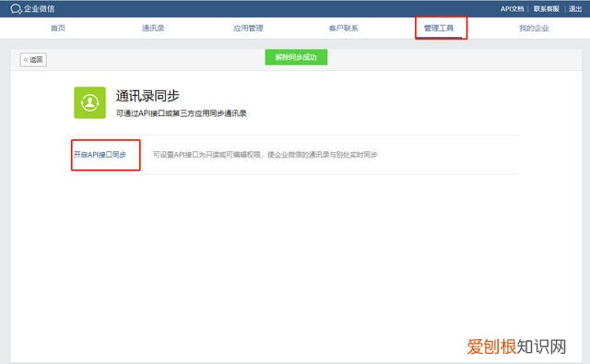This screenshot has height=364, width=590.
Task: Open the API文档 link
Action: tap(513, 8)
